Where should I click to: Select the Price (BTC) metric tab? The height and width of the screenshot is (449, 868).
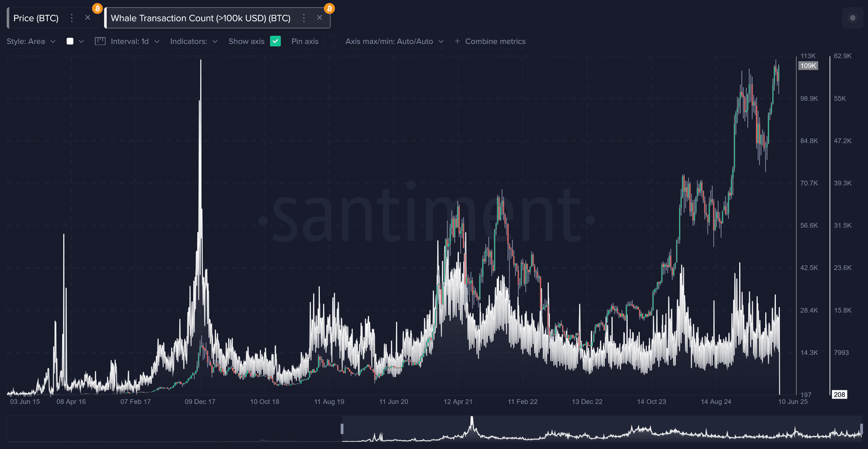coord(36,18)
